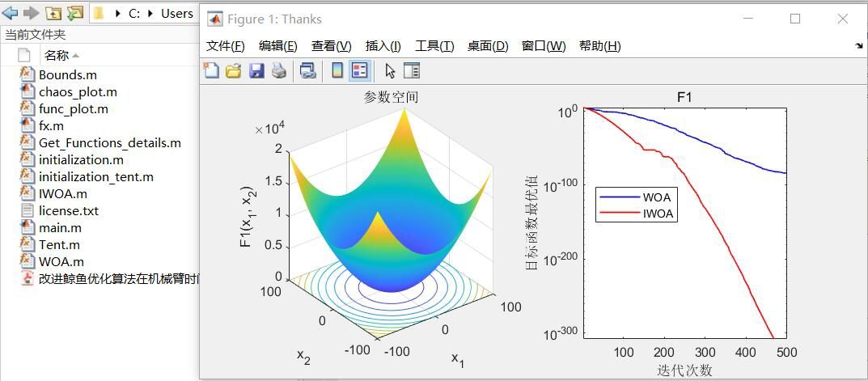
Task: Click the blue WOA line swatch in legend
Action: coord(620,197)
